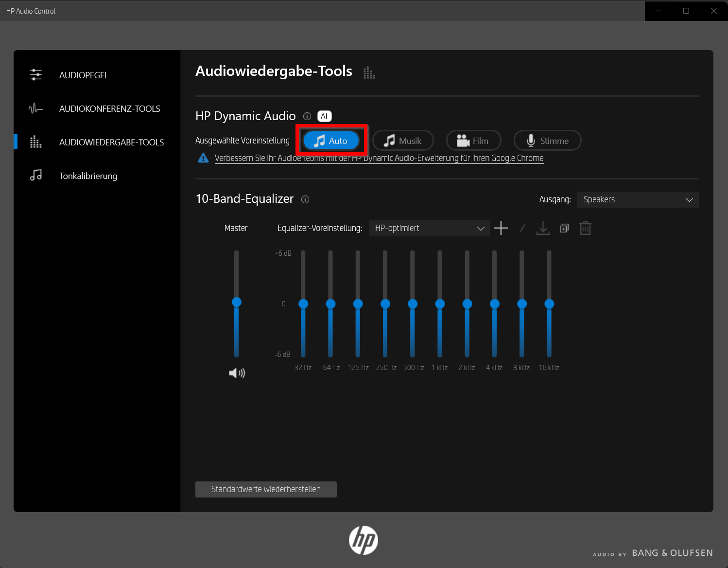Open the Audiopegel sliders icon
The image size is (728, 568).
(36, 75)
